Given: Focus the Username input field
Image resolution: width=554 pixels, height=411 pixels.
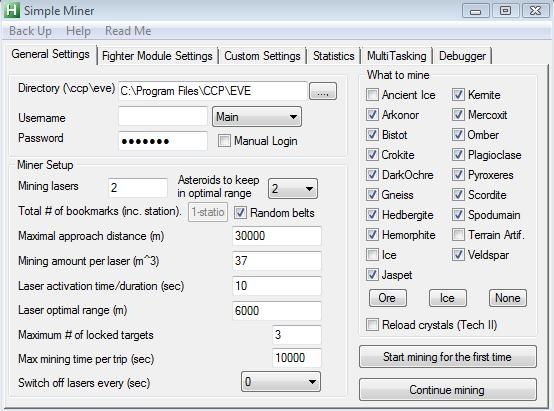Looking at the screenshot, I should [163, 117].
